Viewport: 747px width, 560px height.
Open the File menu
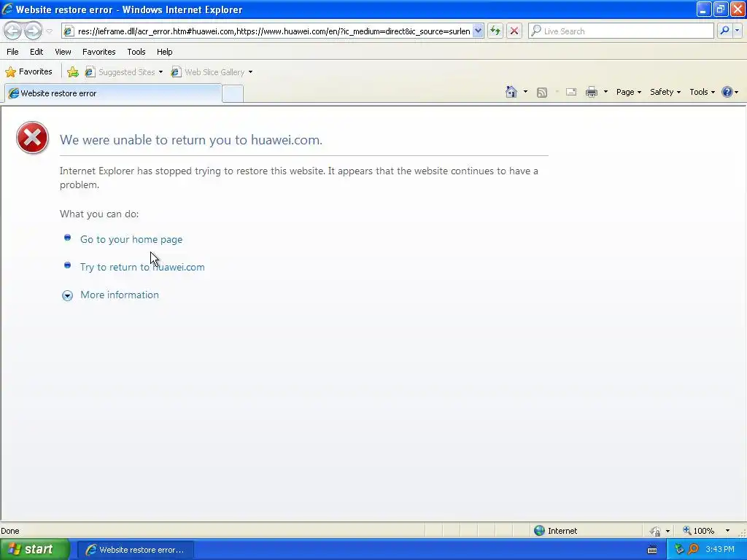pyautogui.click(x=13, y=52)
